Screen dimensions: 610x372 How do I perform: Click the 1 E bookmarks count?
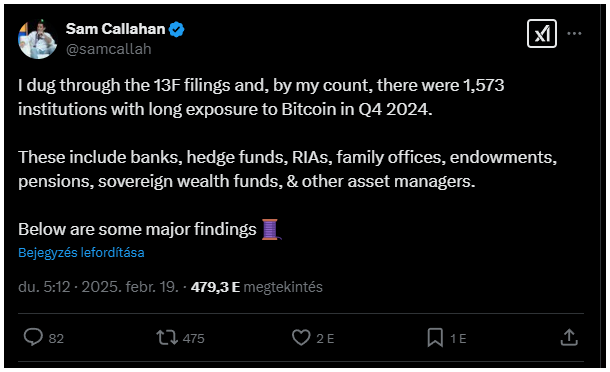click(x=458, y=339)
